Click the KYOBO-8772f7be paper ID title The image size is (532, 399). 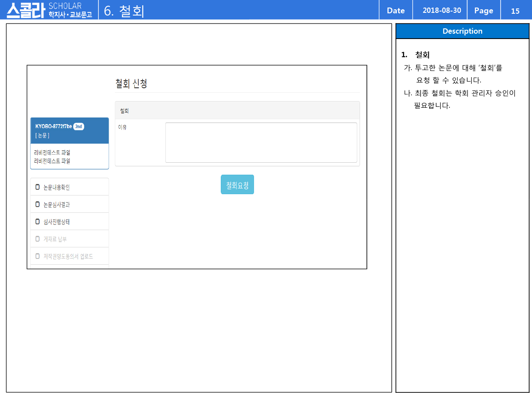pos(53,126)
